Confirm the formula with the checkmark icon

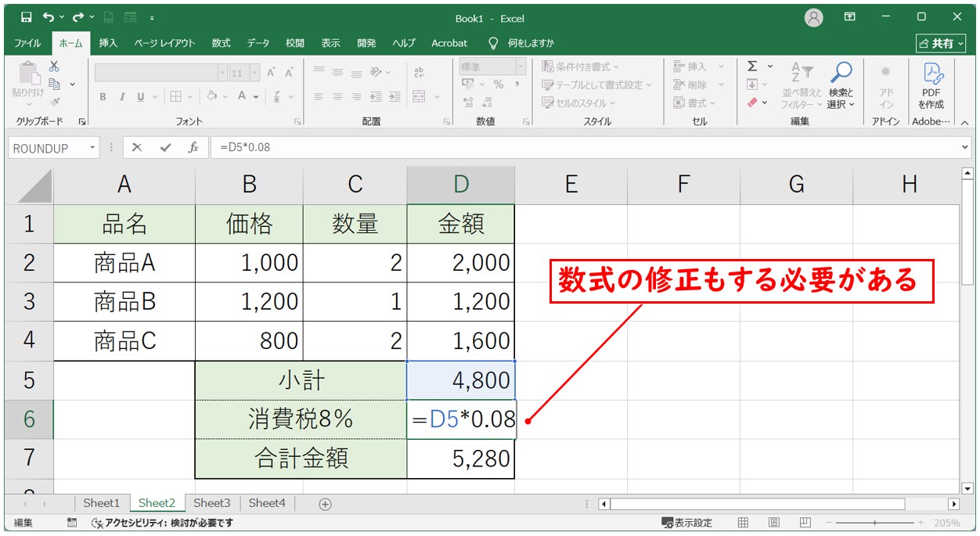click(x=164, y=147)
